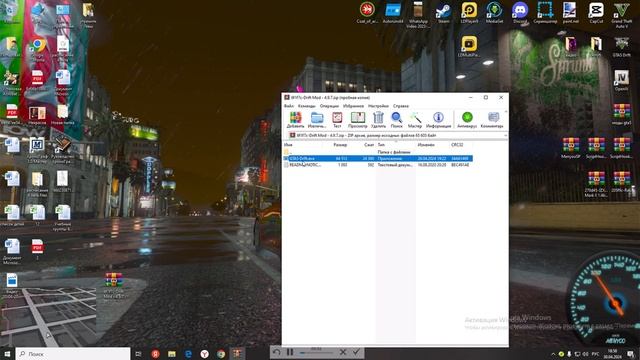Click the Добавить (Add) toolbar icon in WinRAR

(x=295, y=120)
